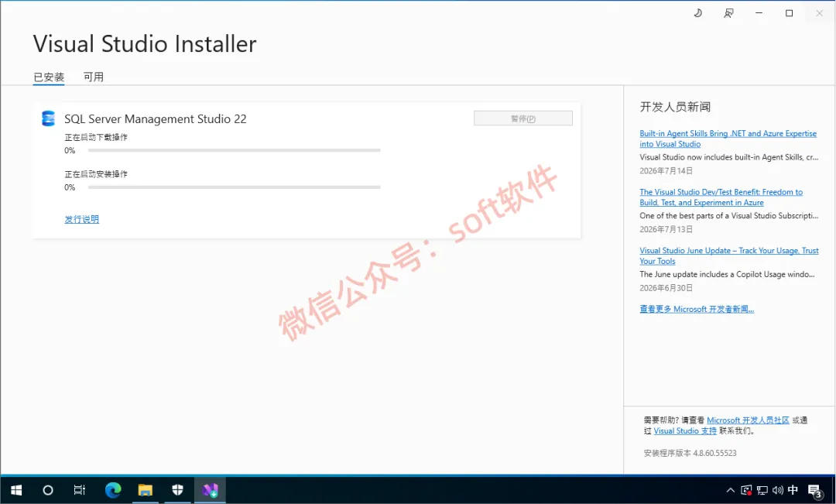Click the 2026年7月14日 date text
The width and height of the screenshot is (836, 504).
pos(666,171)
